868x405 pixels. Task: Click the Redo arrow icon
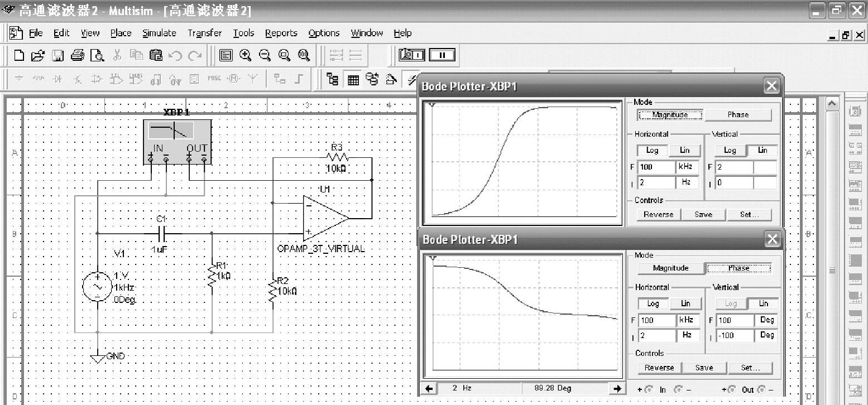click(194, 55)
